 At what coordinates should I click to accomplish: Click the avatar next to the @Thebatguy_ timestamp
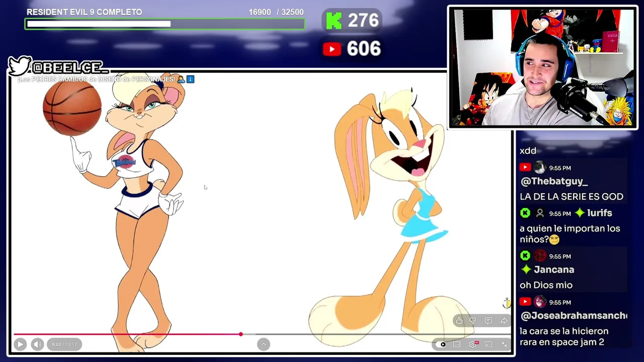[x=540, y=167]
